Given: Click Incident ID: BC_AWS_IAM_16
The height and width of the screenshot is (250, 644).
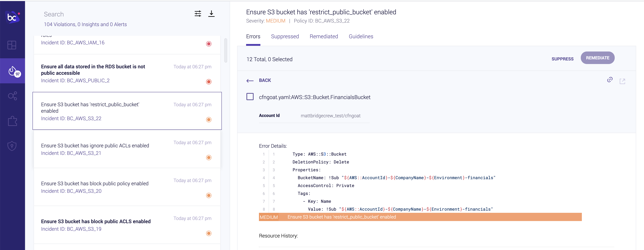Looking at the screenshot, I should 73,43.
